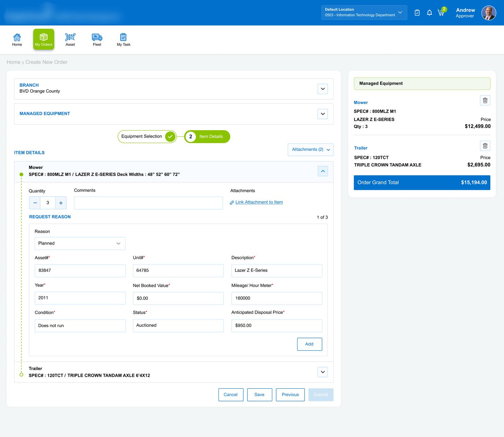504x437 pixels.
Task: Select the My Orders navigation item
Action: (x=44, y=39)
